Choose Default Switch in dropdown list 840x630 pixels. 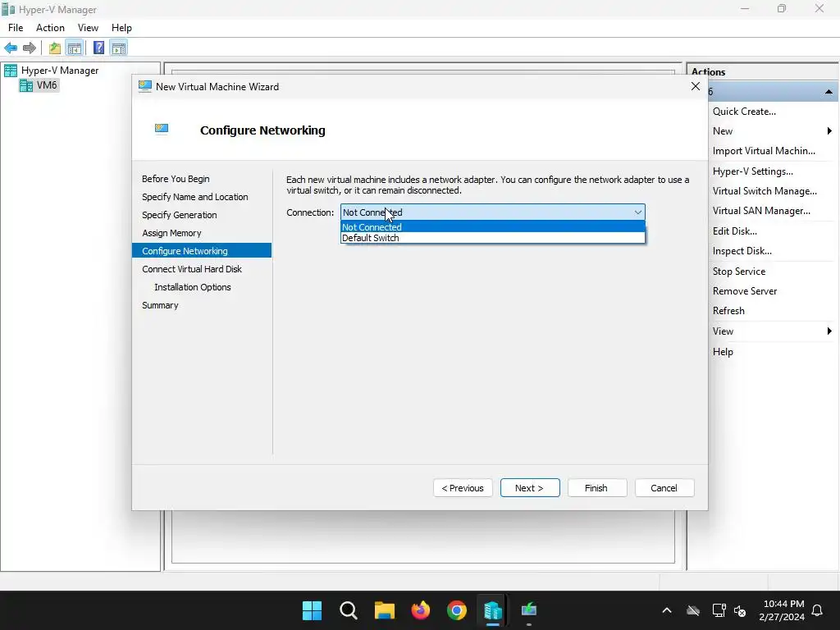coord(493,238)
